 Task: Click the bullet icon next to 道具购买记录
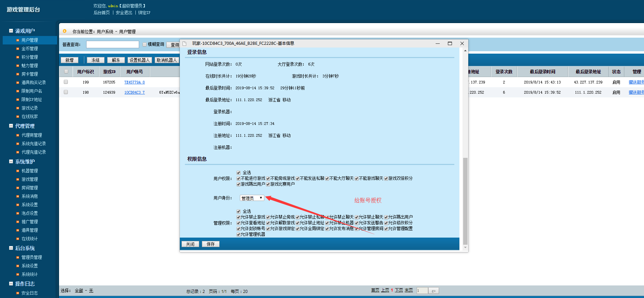point(18,82)
